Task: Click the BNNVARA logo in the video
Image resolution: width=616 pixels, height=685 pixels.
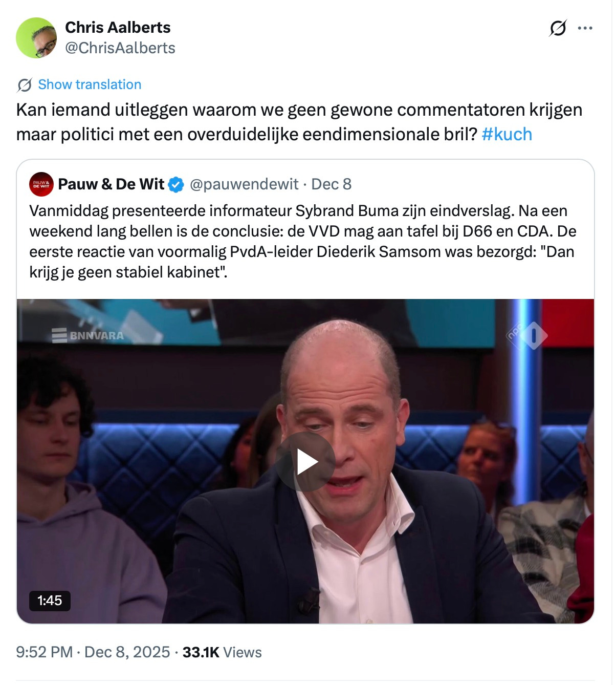Action: 88,336
